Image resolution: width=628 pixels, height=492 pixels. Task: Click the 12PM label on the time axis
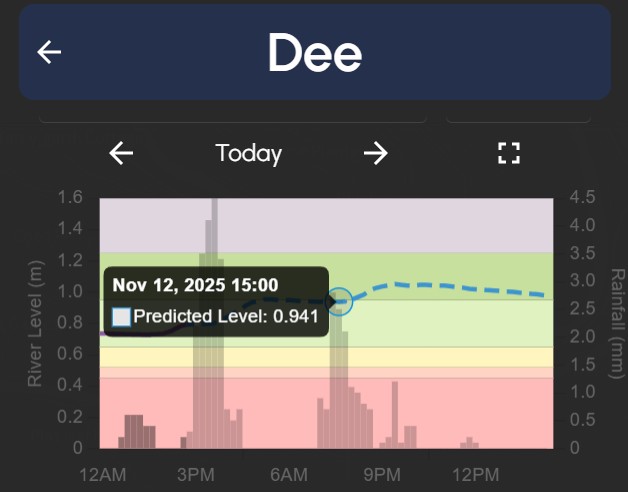click(x=475, y=473)
